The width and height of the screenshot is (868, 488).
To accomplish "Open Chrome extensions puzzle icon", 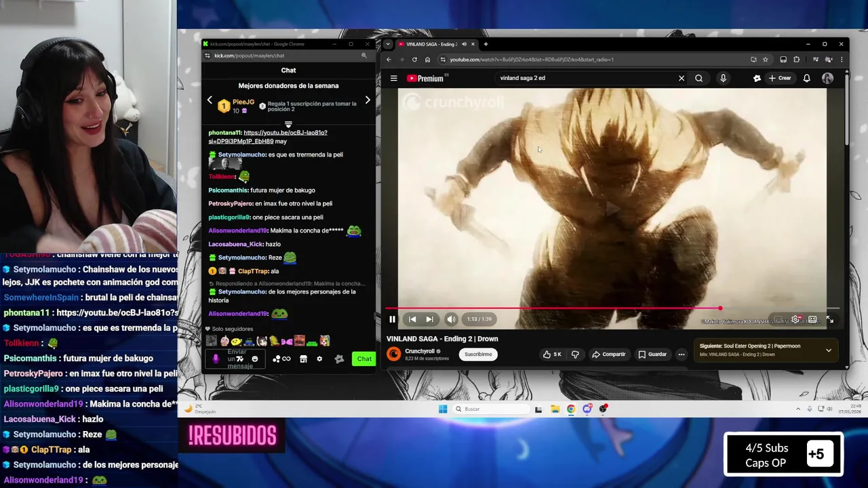I will tap(796, 60).
